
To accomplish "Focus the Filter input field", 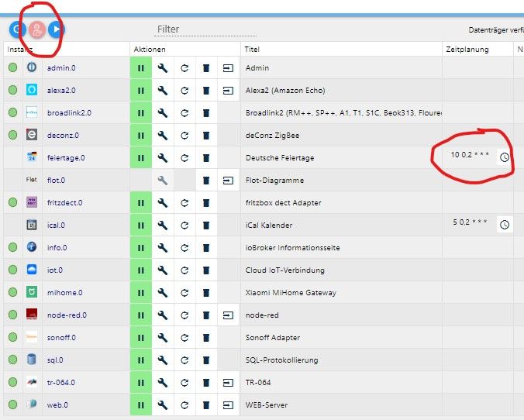I will click(206, 29).
